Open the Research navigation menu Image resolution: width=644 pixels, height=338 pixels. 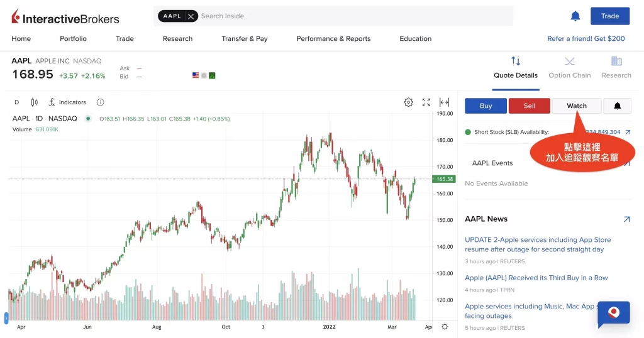point(177,38)
